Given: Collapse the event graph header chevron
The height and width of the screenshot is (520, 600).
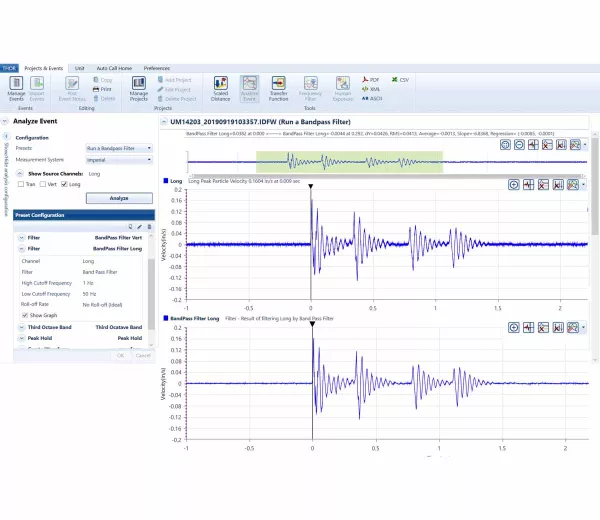Looking at the screenshot, I should pos(164,122).
